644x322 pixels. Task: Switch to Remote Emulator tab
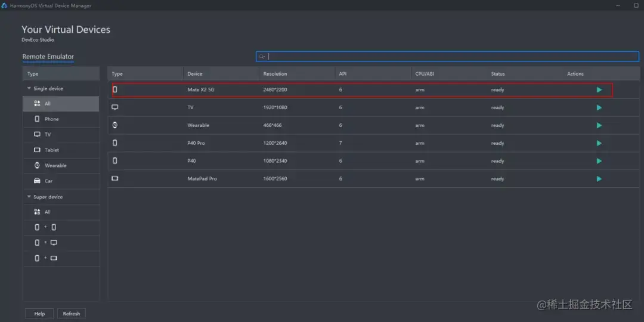48,57
